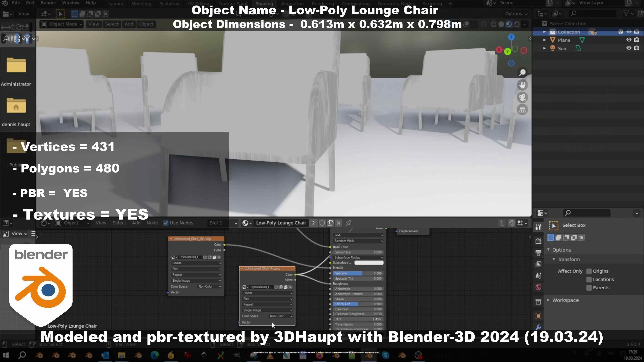This screenshot has height=362, width=644.
Task: Click the hand pan view gizmo
Action: [x=522, y=85]
